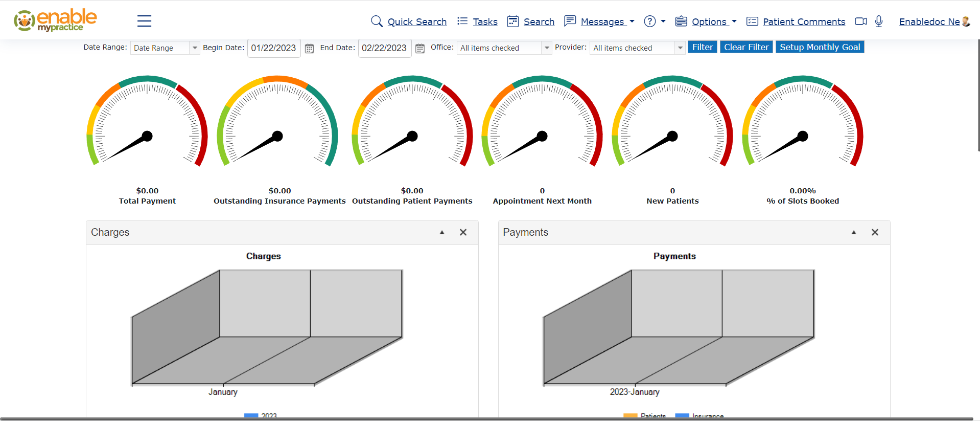Click the End Date input field
Image resolution: width=980 pixels, height=423 pixels.
[x=385, y=48]
